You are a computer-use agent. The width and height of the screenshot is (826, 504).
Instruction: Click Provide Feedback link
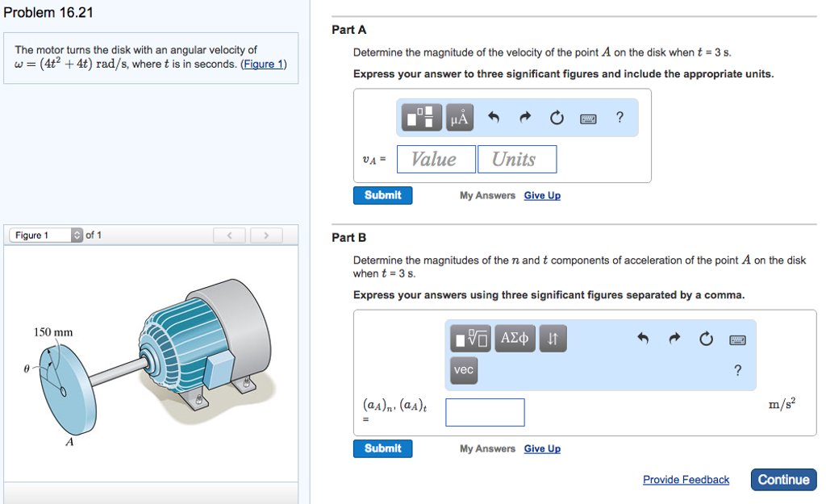pos(686,479)
